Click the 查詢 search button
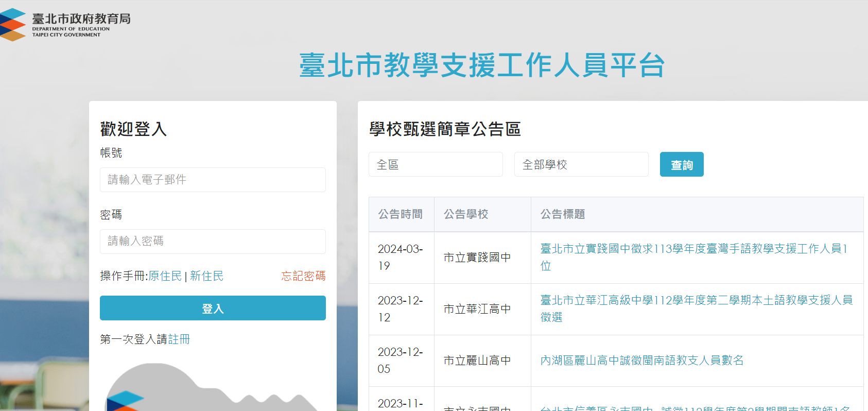Image resolution: width=868 pixels, height=411 pixels. pos(682,164)
